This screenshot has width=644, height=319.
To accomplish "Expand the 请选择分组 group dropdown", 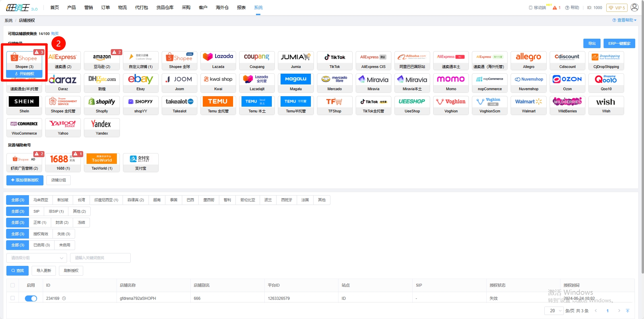I will [36, 258].
